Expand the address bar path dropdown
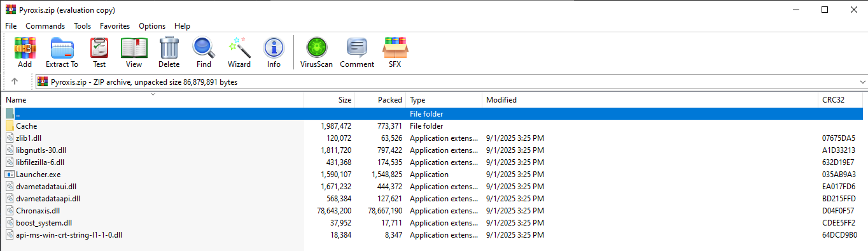Image resolution: width=868 pixels, height=251 pixels. (863, 82)
